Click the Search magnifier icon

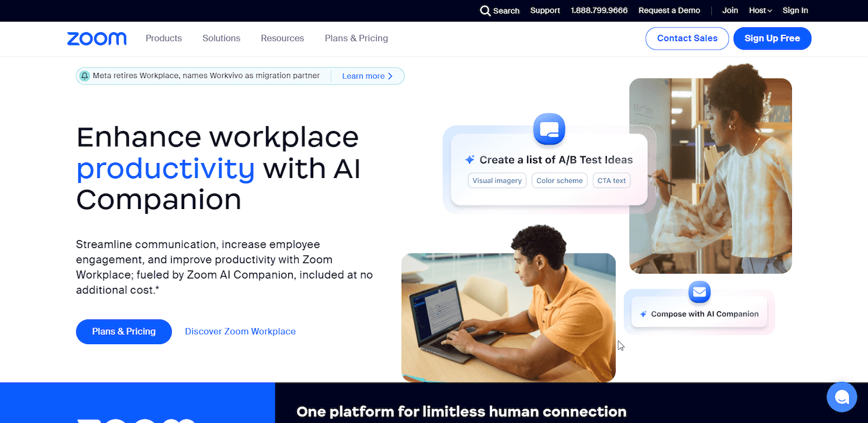485,11
